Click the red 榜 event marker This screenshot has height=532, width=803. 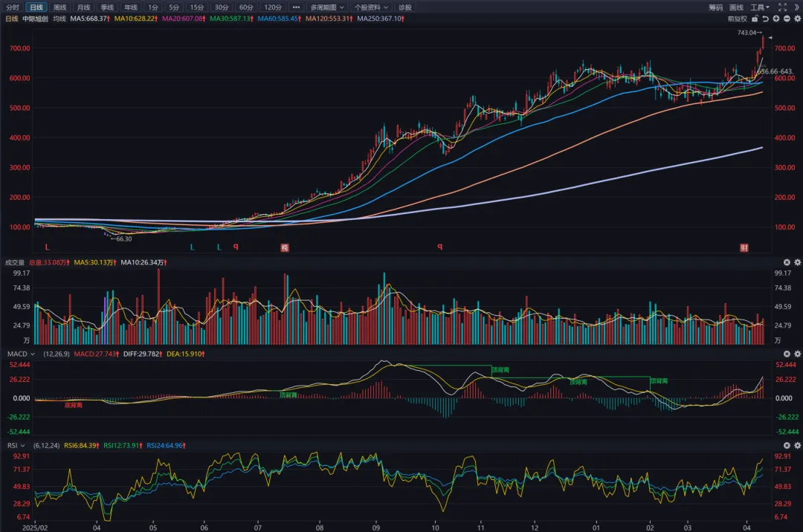pyautogui.click(x=285, y=247)
